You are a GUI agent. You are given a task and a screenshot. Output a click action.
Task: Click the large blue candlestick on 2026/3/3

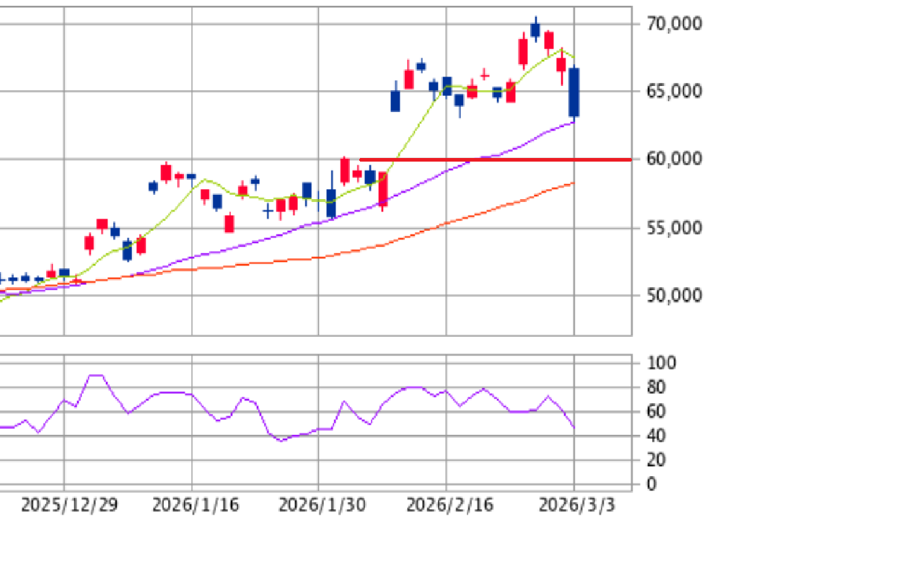574,92
